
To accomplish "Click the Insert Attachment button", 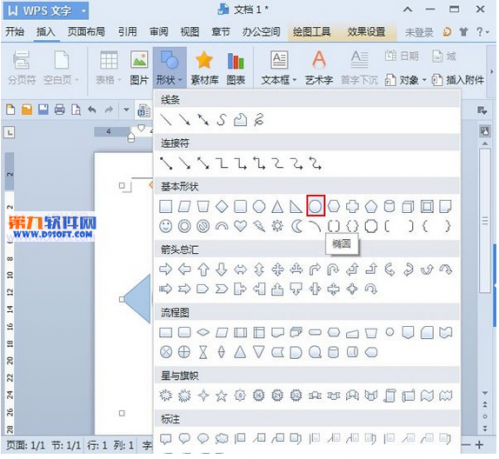I will [458, 80].
